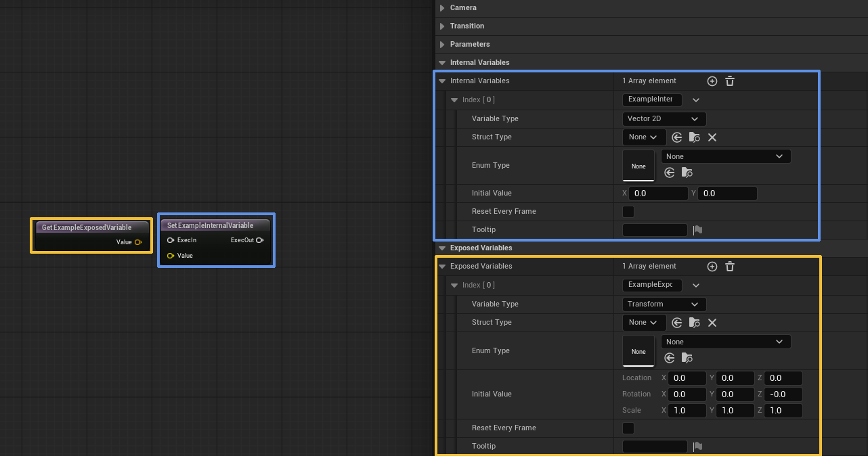Open the Vector 2D Variable Type dropdown
Image resolution: width=868 pixels, height=456 pixels.
(664, 119)
